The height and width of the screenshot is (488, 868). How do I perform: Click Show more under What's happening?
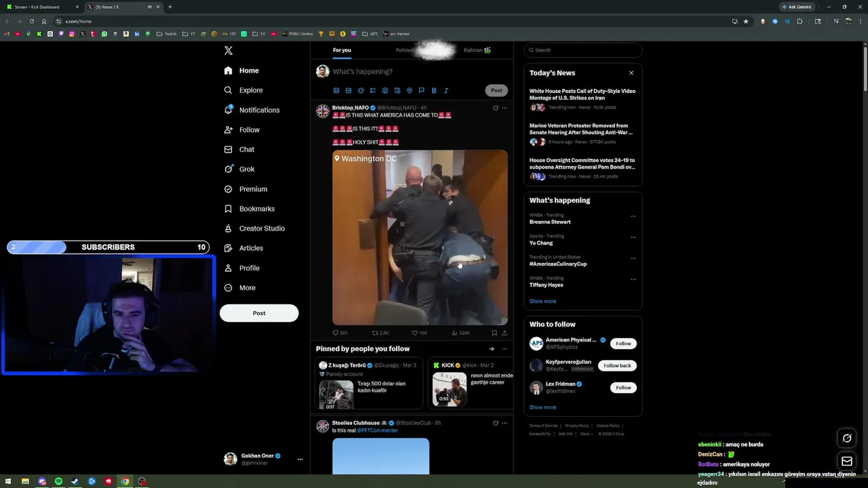pyautogui.click(x=542, y=301)
